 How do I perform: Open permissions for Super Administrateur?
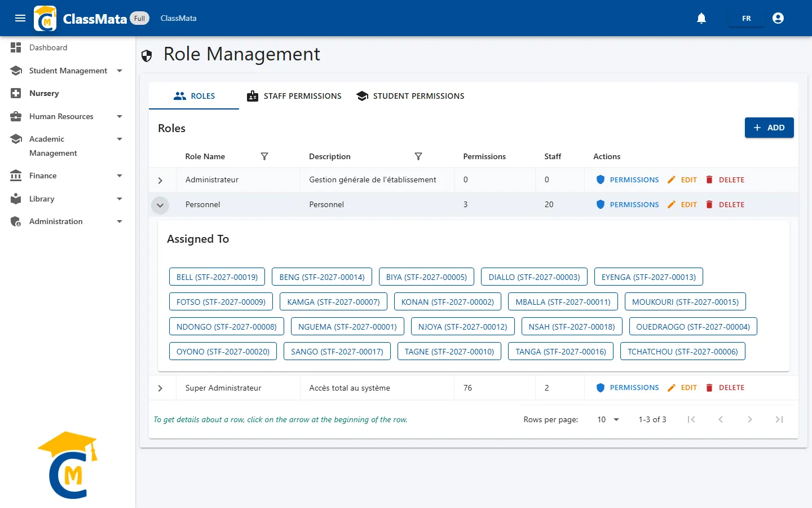pos(628,388)
